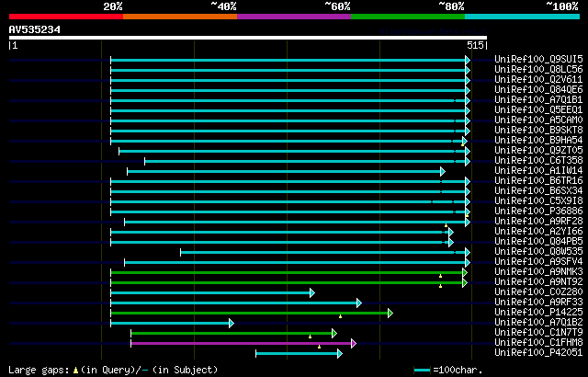Click the arrowhead ending the A1IW14 alignment
Viewport: 588px width, 377px height.
(443, 171)
